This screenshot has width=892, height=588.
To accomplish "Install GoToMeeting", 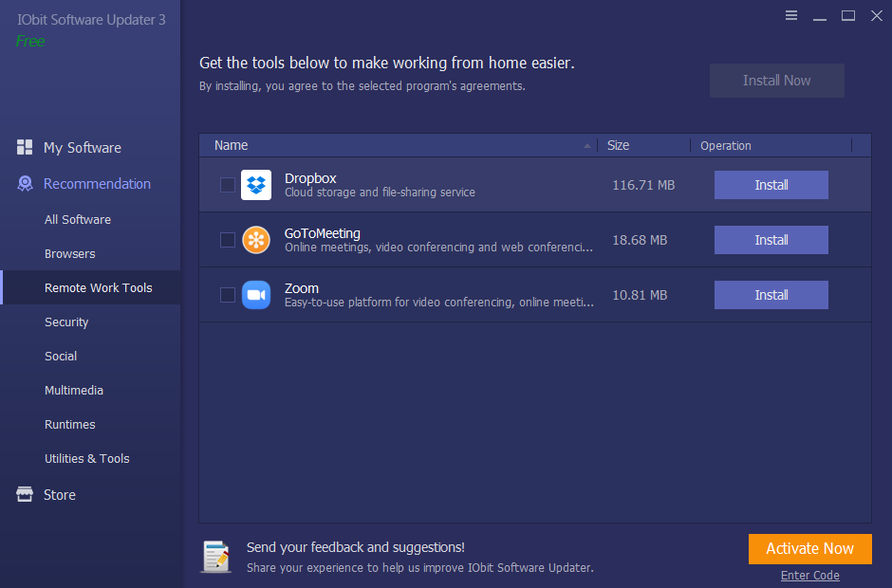I will coord(771,240).
